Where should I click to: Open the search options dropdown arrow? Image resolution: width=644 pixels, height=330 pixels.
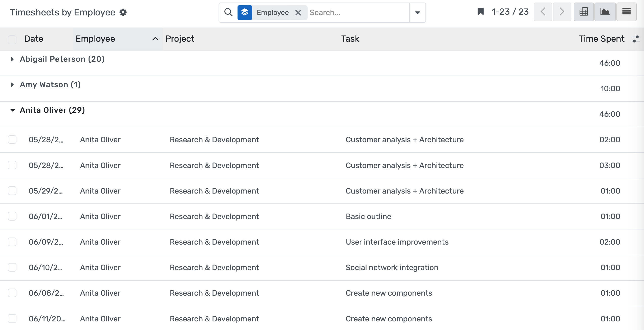[417, 12]
